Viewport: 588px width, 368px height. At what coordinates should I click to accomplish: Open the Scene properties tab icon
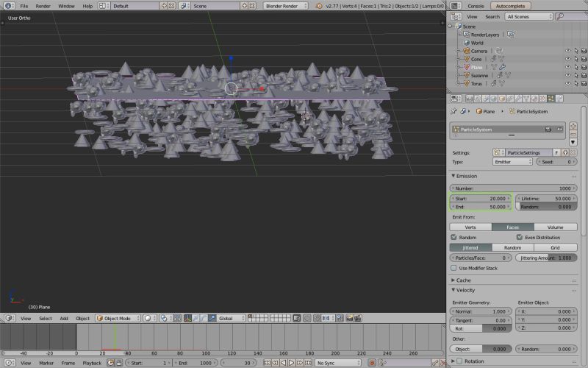coord(486,99)
